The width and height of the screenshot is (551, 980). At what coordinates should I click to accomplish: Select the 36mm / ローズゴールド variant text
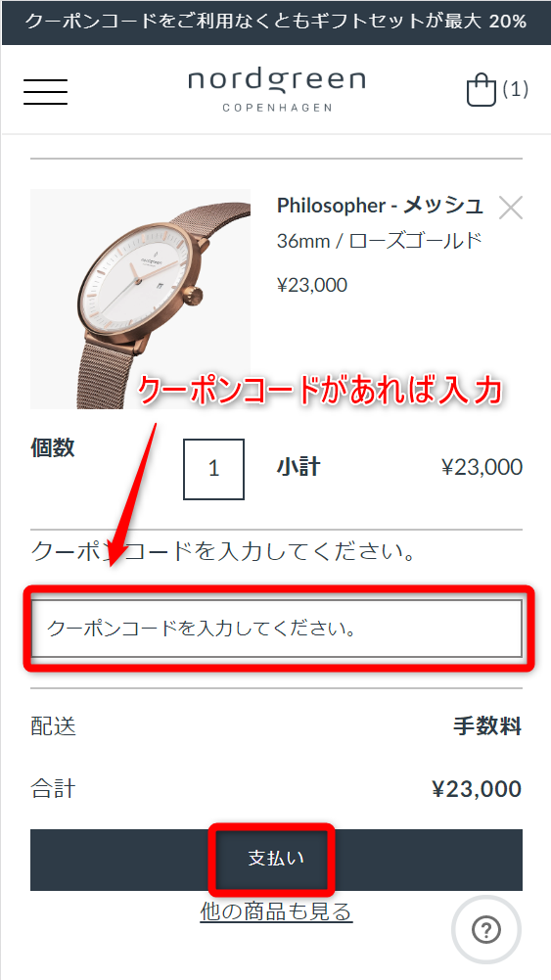[x=379, y=241]
